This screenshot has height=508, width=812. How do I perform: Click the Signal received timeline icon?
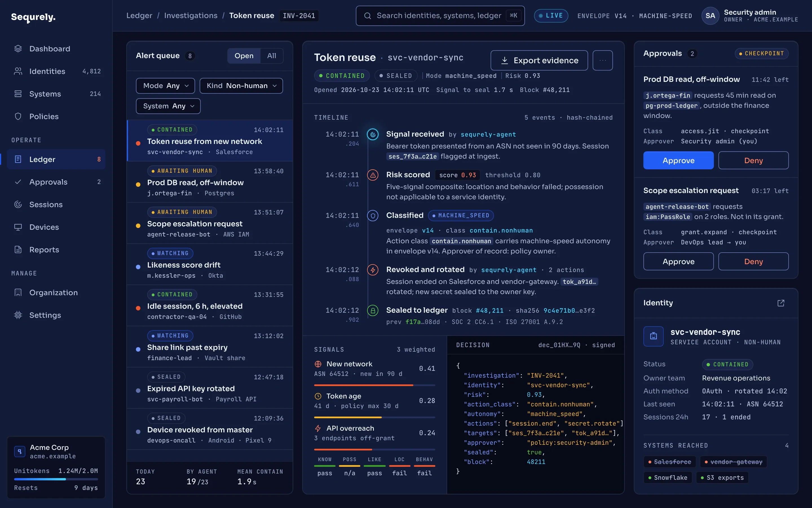[x=373, y=134]
